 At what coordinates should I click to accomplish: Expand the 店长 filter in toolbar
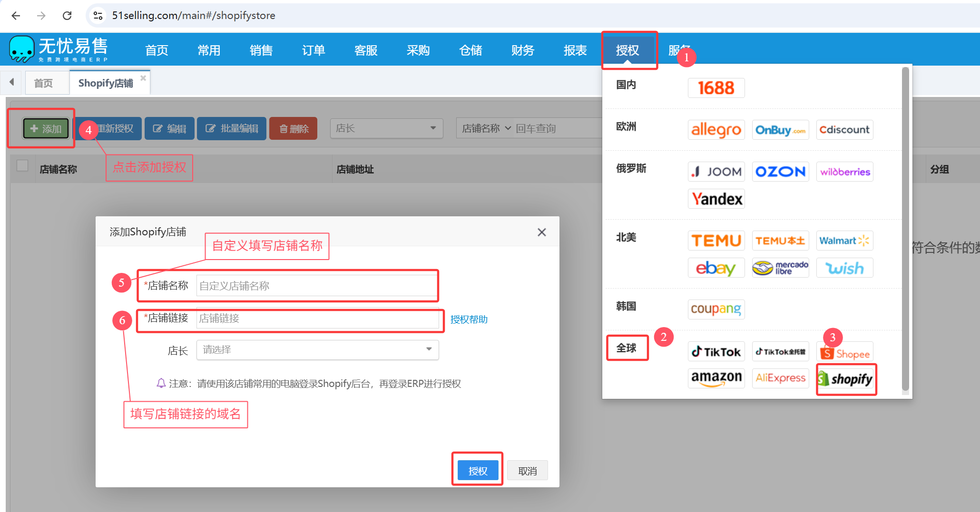[386, 128]
